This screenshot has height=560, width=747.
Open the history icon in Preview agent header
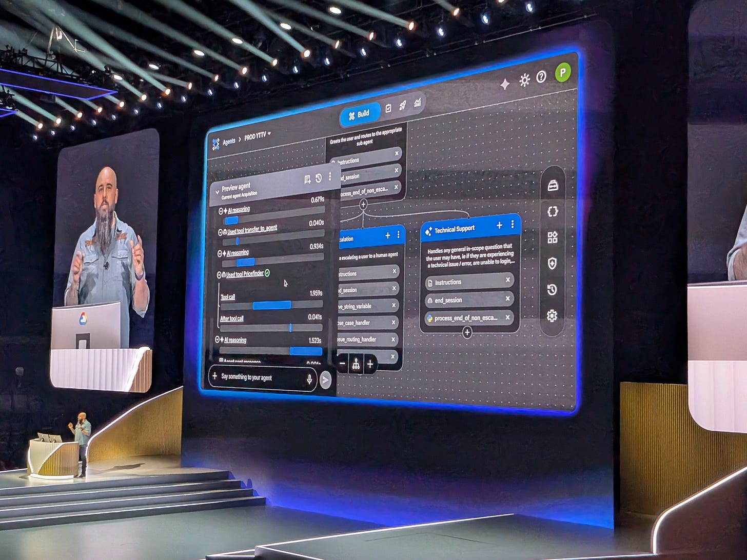tap(319, 178)
